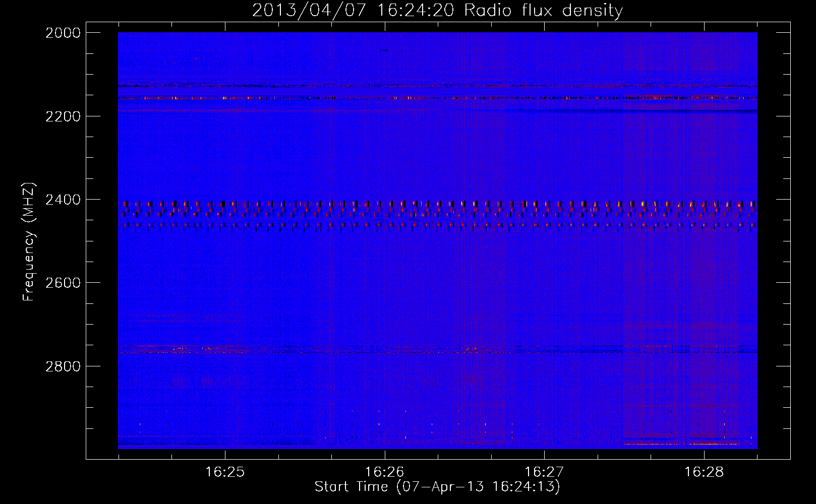
Task: Click the 2000 frequency axis label
Action: [x=63, y=33]
